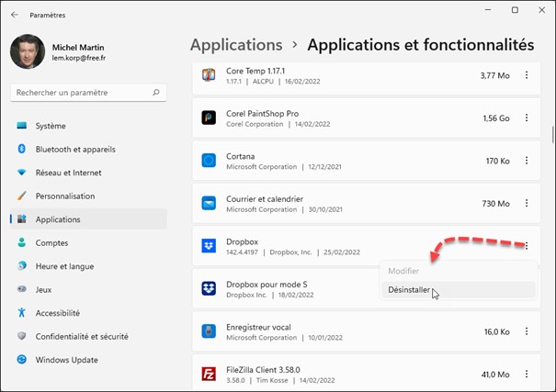This screenshot has width=556, height=392.
Task: Click the search magnifier icon
Action: [x=157, y=93]
